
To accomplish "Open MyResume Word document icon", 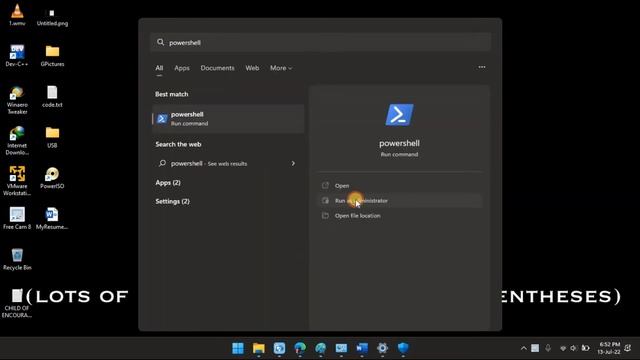I will point(52,218).
